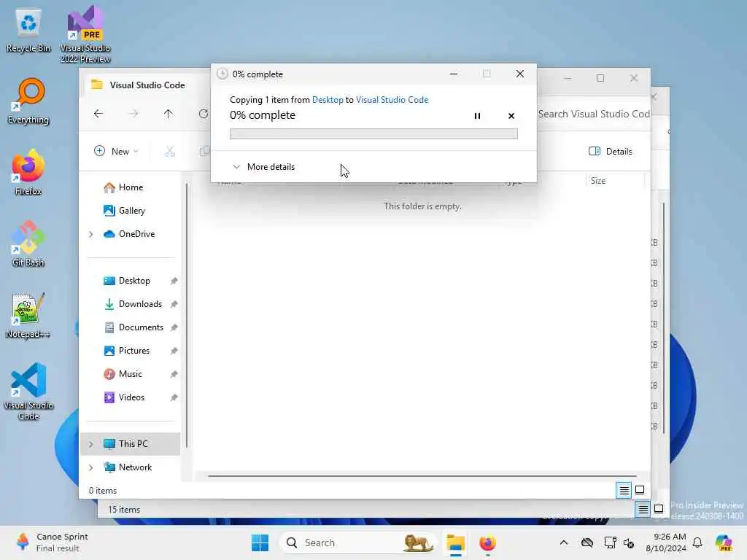Navigate up one folder level
This screenshot has width=747, height=560.
169,113
